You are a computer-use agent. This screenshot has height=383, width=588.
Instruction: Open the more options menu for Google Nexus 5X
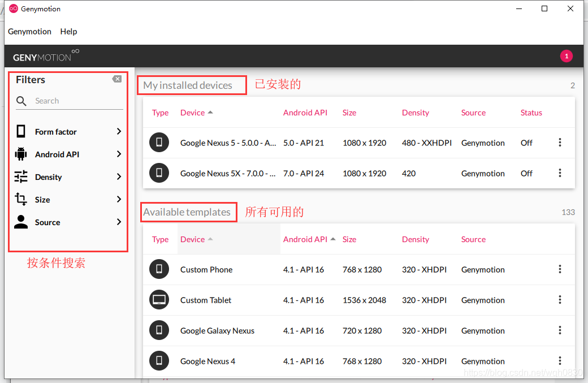tap(560, 173)
